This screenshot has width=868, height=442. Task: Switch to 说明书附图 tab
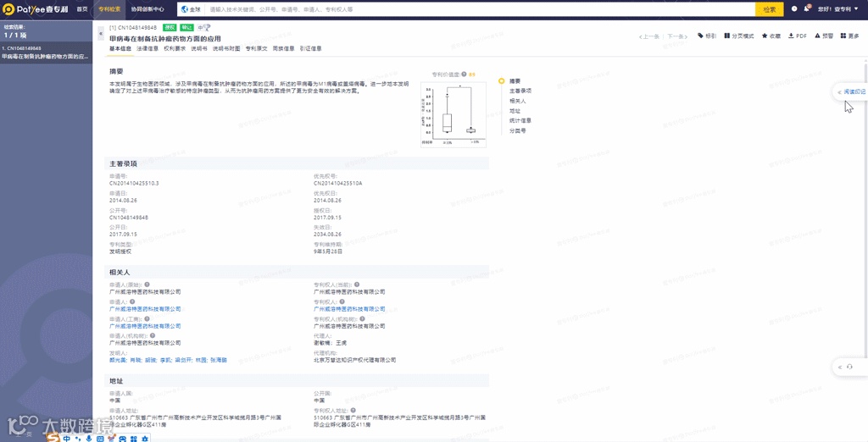point(226,48)
